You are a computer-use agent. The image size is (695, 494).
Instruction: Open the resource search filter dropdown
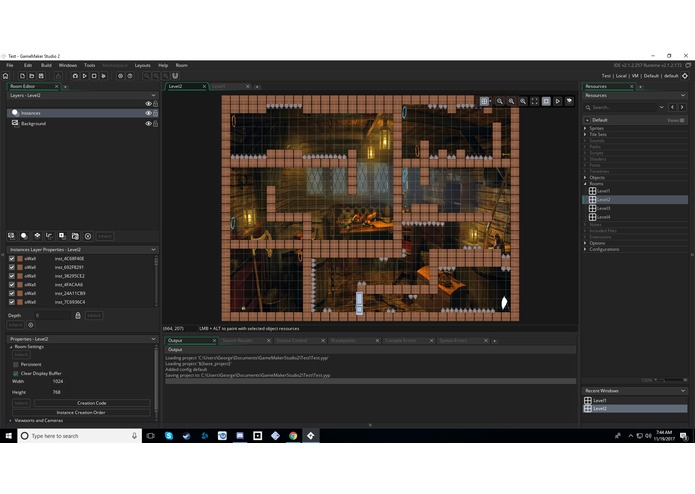click(x=661, y=107)
